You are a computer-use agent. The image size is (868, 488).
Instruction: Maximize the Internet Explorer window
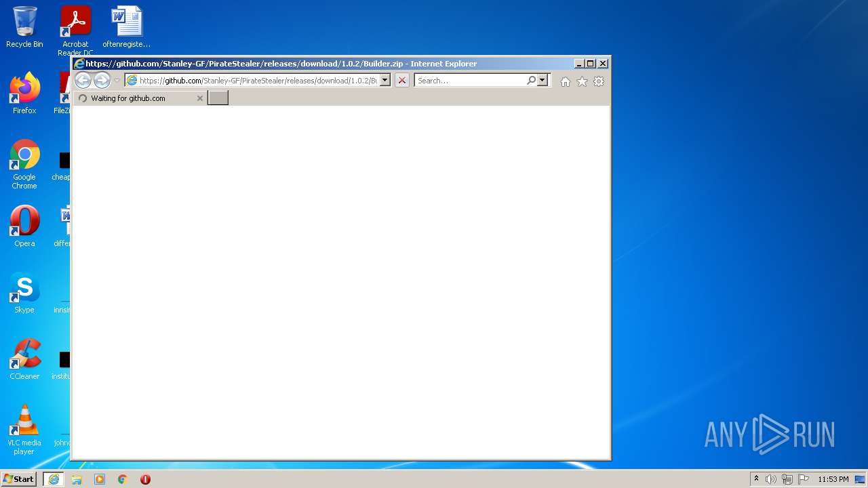[x=591, y=64]
